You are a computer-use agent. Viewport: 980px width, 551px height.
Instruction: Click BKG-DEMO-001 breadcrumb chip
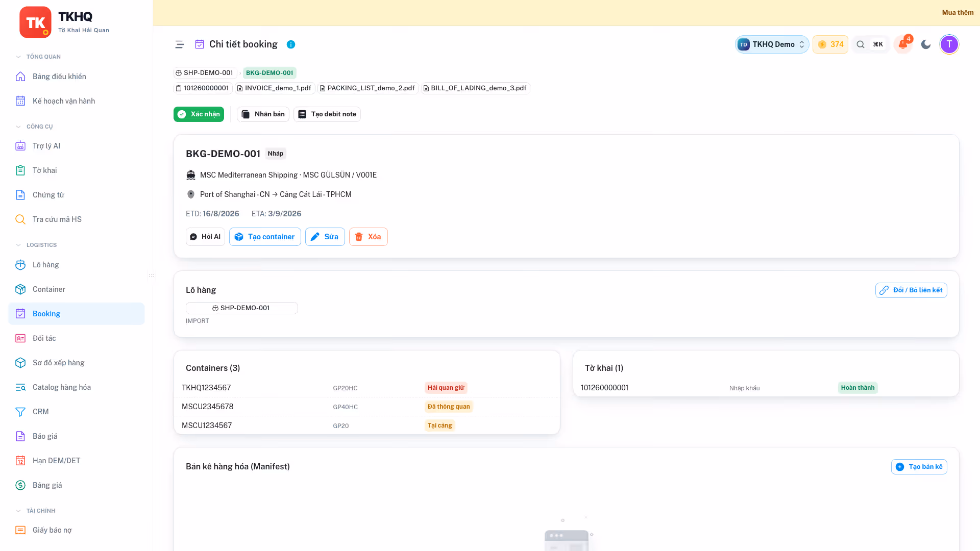[269, 73]
